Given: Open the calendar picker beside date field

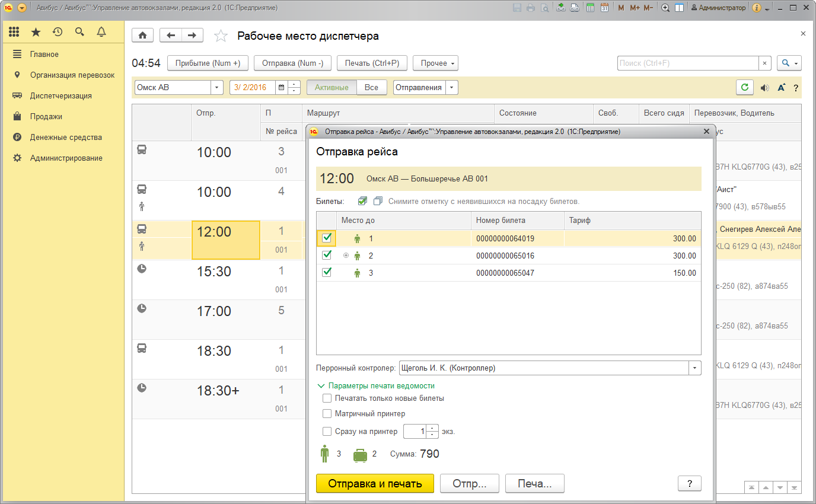Looking at the screenshot, I should 282,87.
